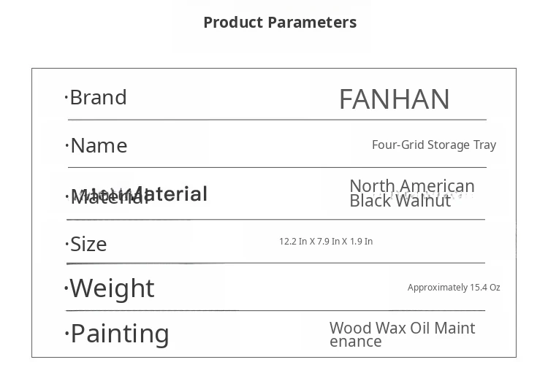548x392 pixels.
Task: Select the Name row label
Action: point(99,145)
